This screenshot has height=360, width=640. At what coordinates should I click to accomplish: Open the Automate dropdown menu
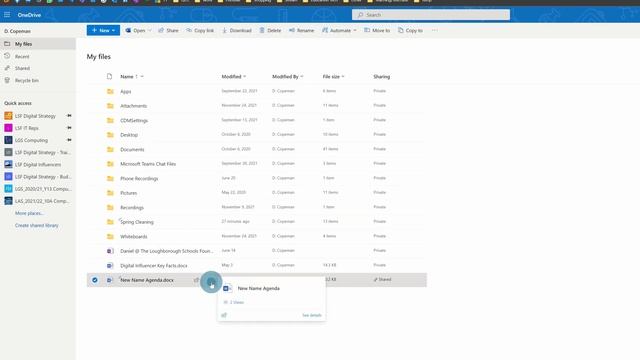[x=339, y=30]
